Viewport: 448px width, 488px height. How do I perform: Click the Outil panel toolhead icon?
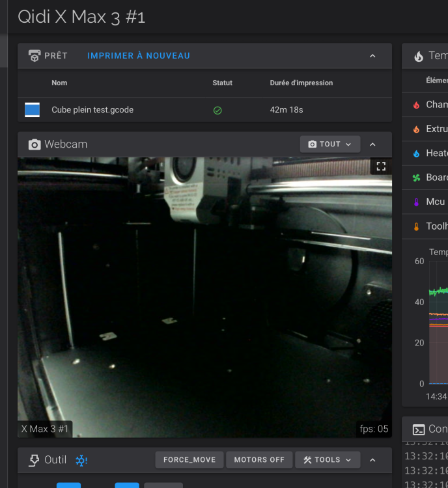pos(34,460)
